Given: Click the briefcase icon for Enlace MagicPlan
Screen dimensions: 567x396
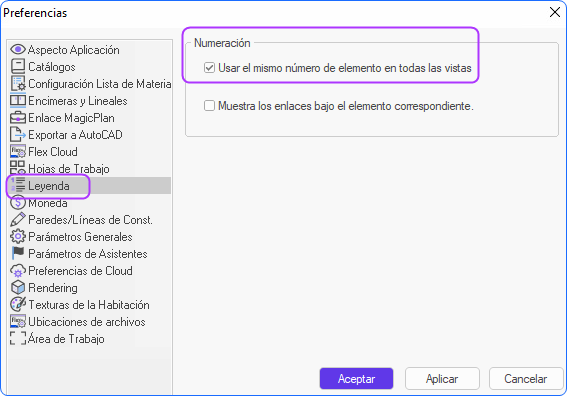Looking at the screenshot, I should 18,118.
